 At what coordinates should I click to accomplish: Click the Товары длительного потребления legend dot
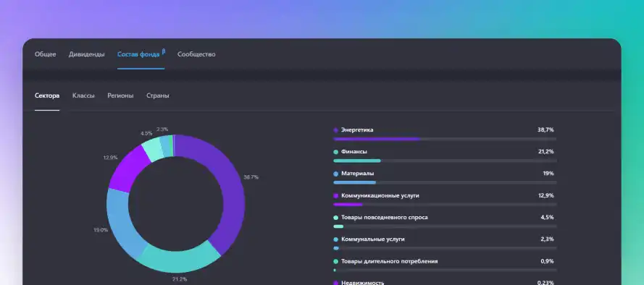click(336, 261)
